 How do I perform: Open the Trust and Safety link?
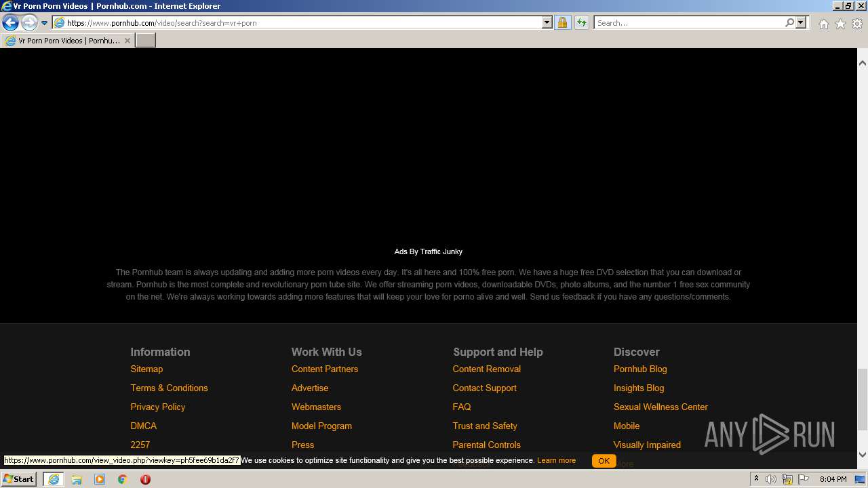click(x=485, y=426)
